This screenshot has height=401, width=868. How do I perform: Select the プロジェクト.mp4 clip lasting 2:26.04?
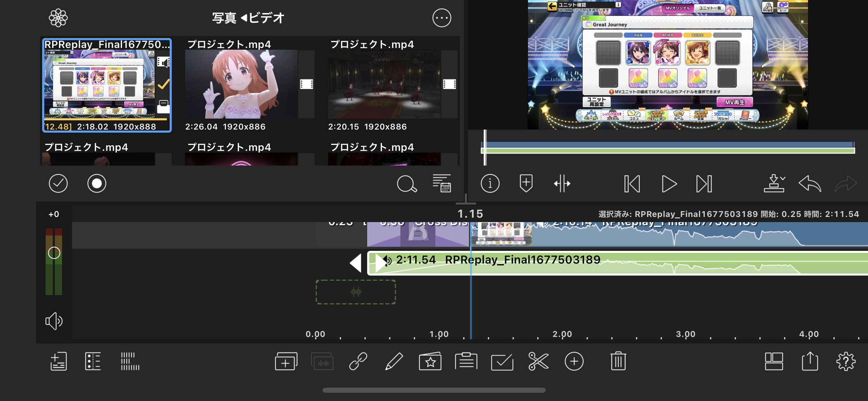coord(250,85)
